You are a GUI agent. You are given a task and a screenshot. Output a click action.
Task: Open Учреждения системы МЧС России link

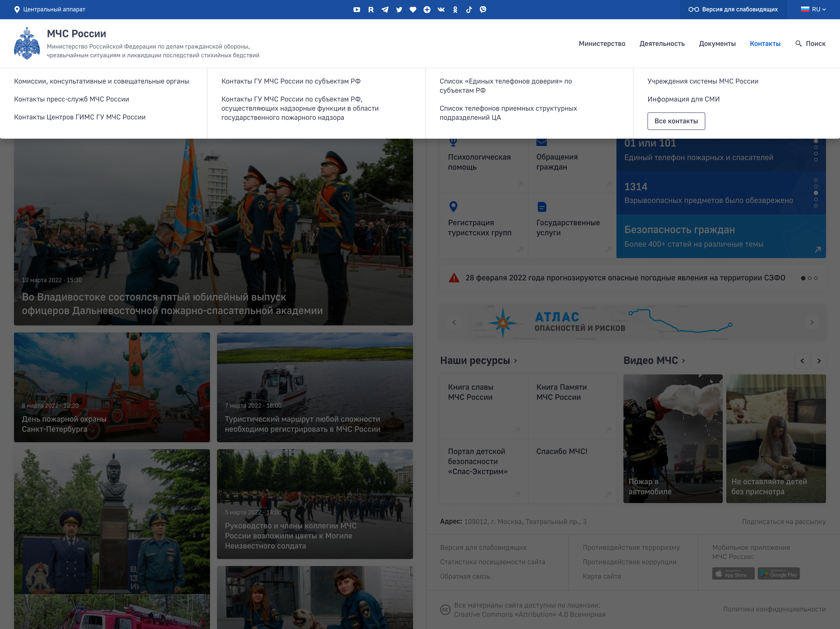pos(703,81)
